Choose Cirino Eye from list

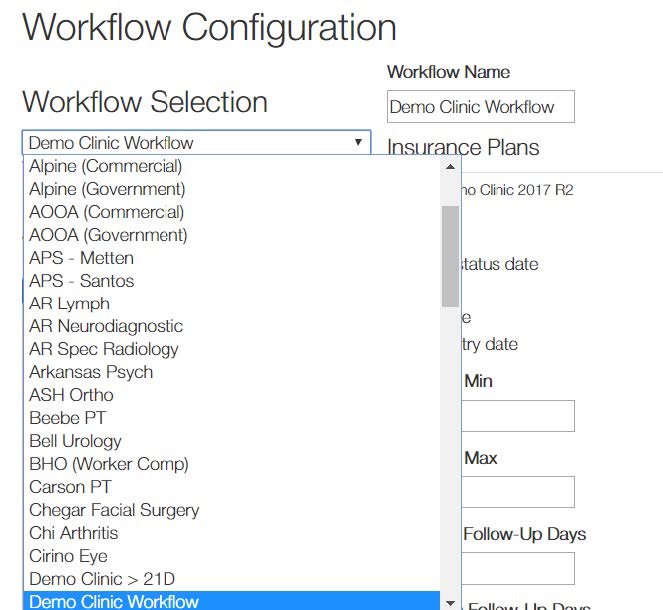pos(68,556)
